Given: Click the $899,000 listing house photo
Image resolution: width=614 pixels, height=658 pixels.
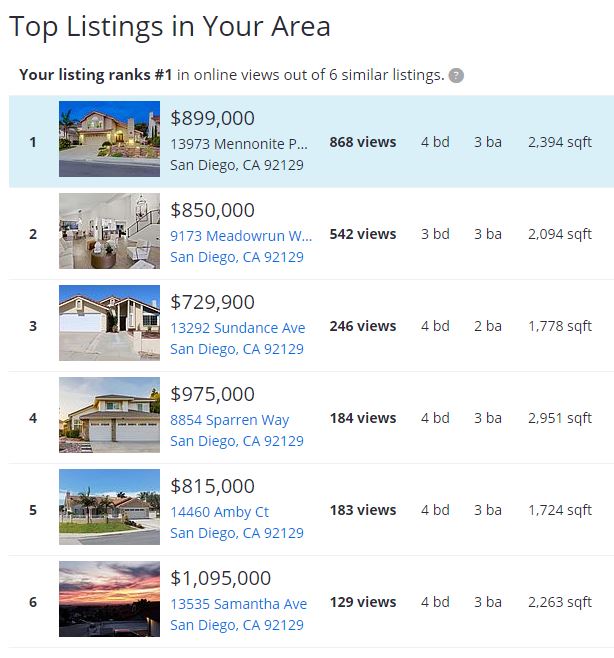Looking at the screenshot, I should 110,139.
